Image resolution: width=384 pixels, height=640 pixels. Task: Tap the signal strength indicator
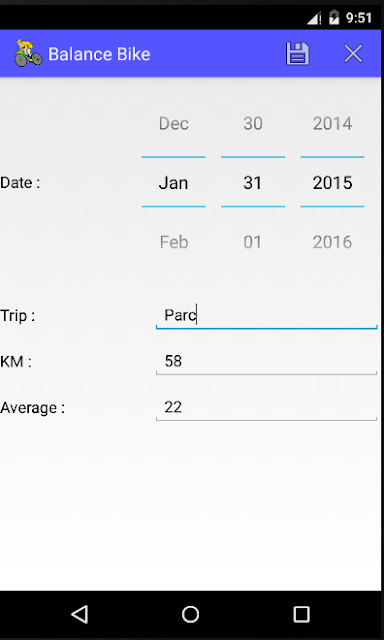pos(313,18)
